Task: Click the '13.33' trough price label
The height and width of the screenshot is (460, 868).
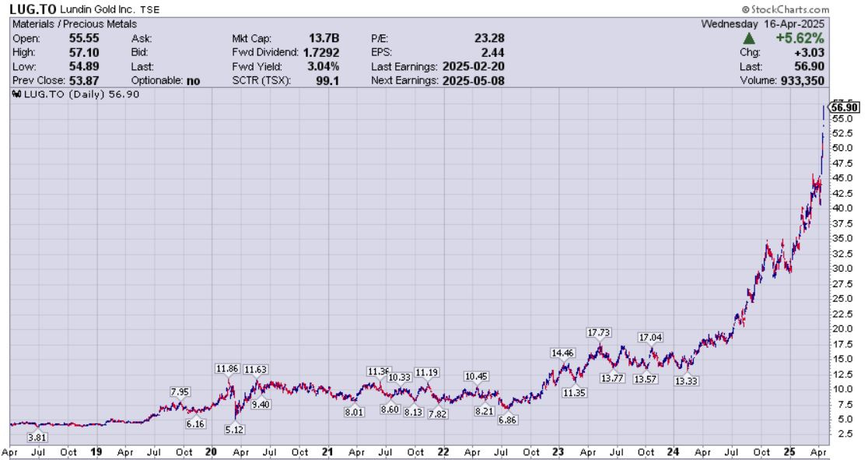Action: pos(686,381)
